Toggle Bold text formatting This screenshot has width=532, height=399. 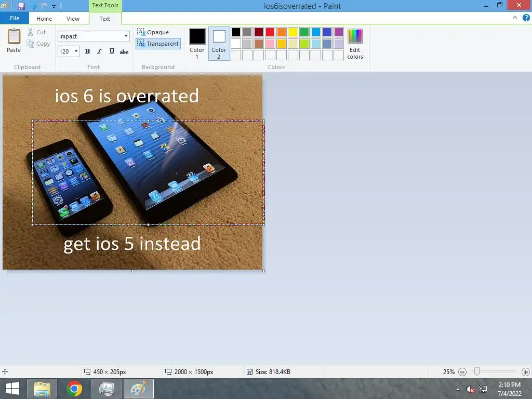point(87,51)
